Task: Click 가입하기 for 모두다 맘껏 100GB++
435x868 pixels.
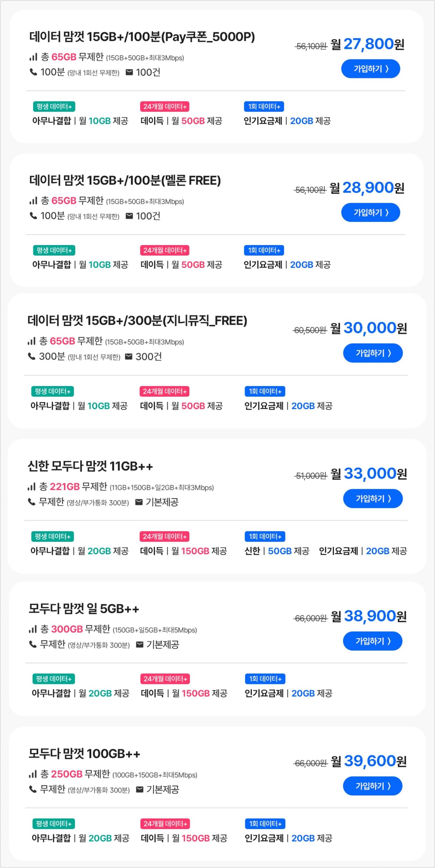Action: 373,786
